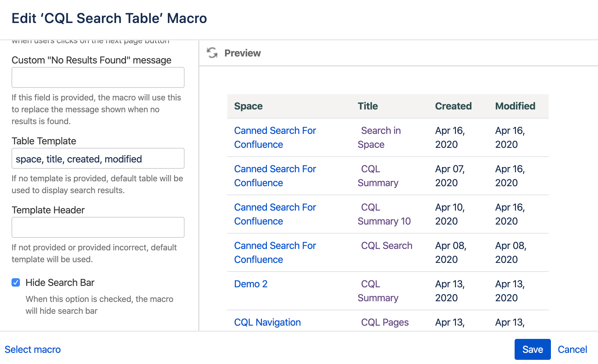Open the Demo 2 space link
The image size is (598, 364).
251,284
